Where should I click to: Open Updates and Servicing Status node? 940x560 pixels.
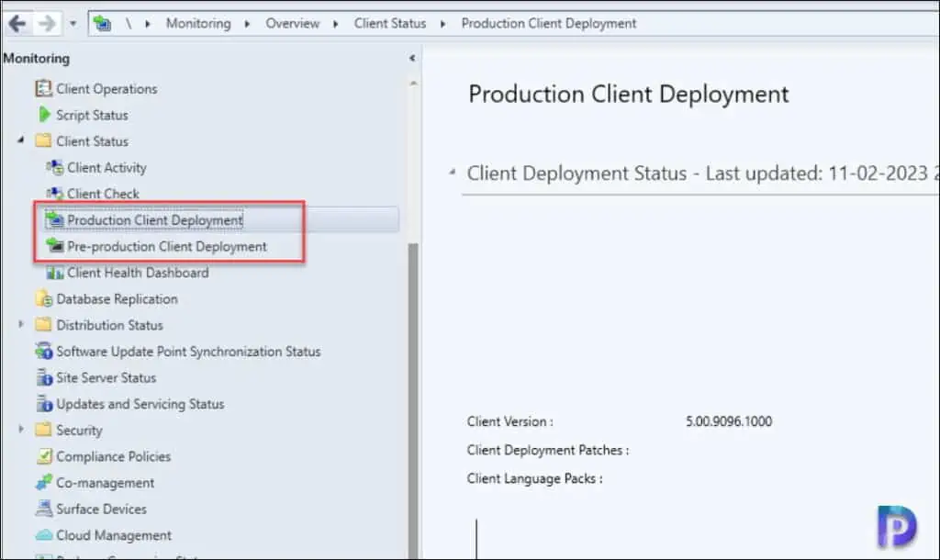point(140,404)
